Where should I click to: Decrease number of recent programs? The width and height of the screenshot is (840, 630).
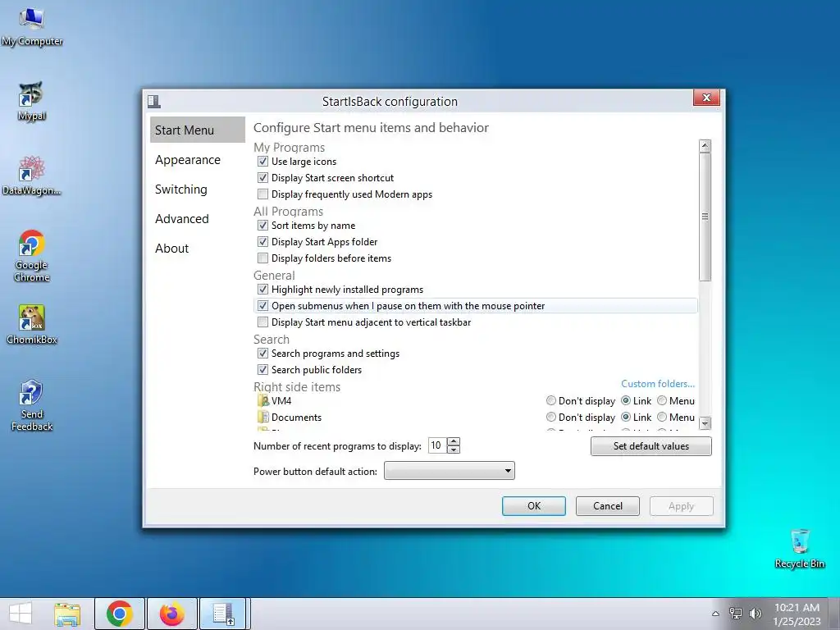[454, 450]
